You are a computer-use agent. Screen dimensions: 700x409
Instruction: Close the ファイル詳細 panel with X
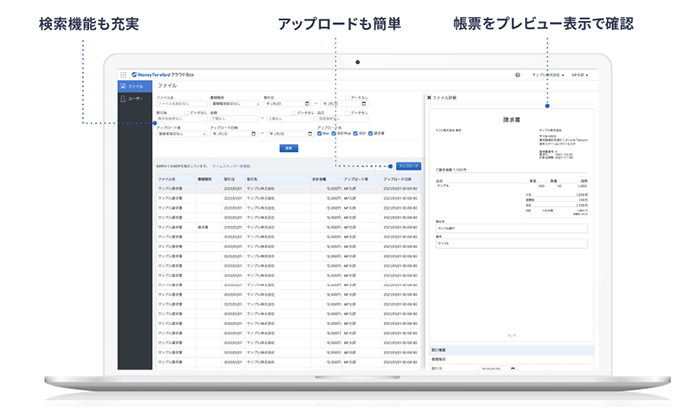click(x=429, y=98)
